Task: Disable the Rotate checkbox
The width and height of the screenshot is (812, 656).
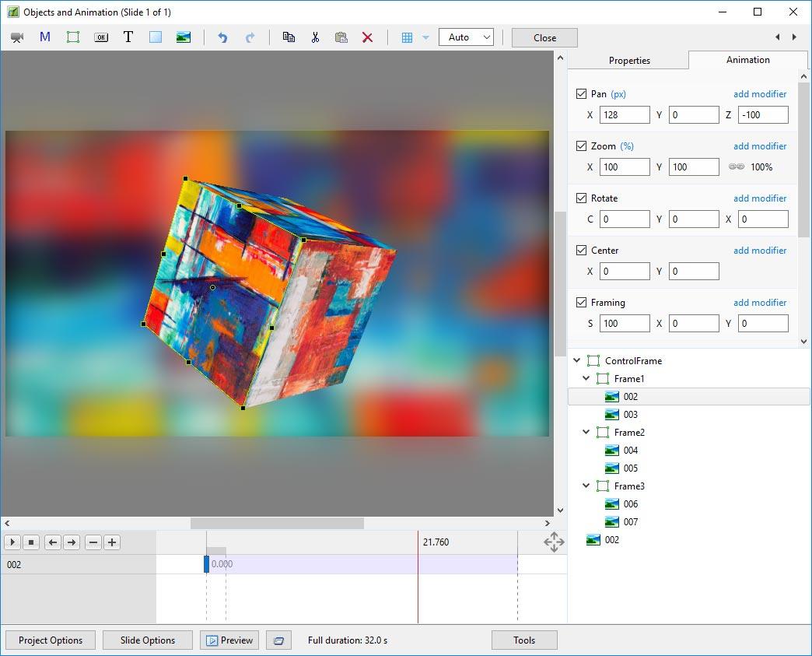Action: 581,198
